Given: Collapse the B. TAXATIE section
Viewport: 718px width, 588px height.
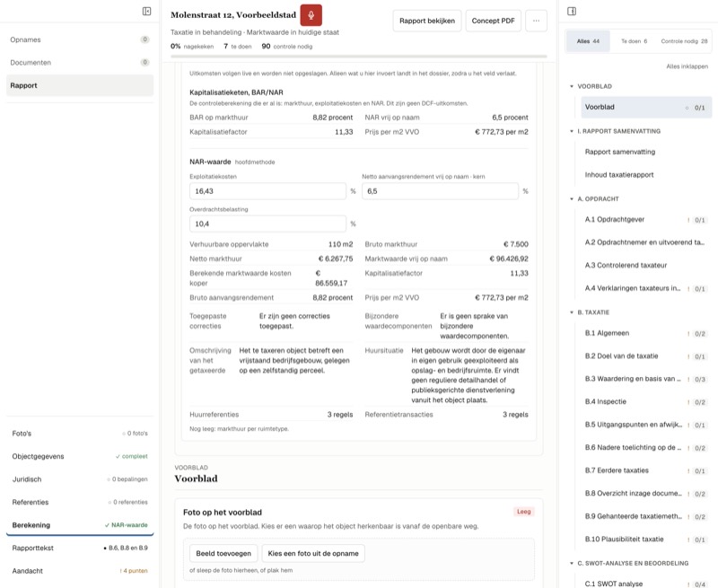Looking at the screenshot, I should pyautogui.click(x=572, y=312).
